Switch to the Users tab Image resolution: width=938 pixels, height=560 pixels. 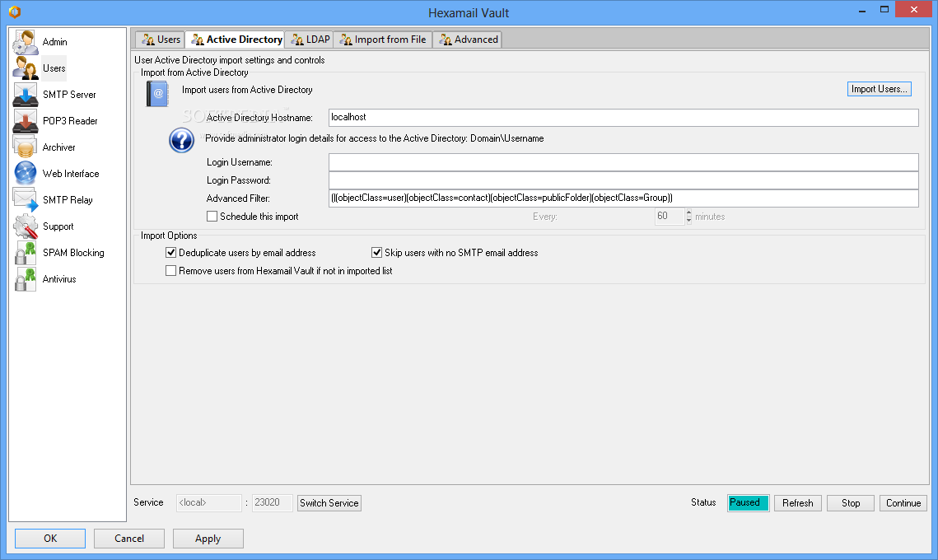pos(161,40)
